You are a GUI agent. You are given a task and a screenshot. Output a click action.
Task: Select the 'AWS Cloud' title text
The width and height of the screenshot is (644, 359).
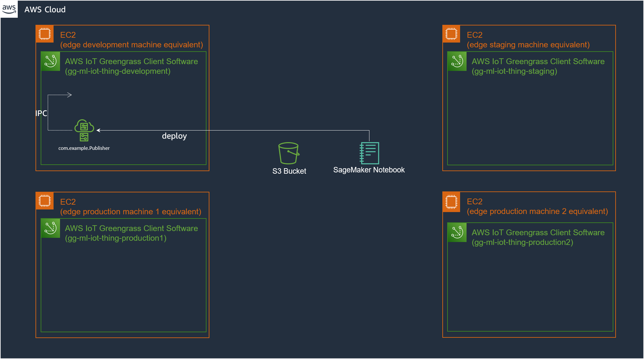[45, 10]
